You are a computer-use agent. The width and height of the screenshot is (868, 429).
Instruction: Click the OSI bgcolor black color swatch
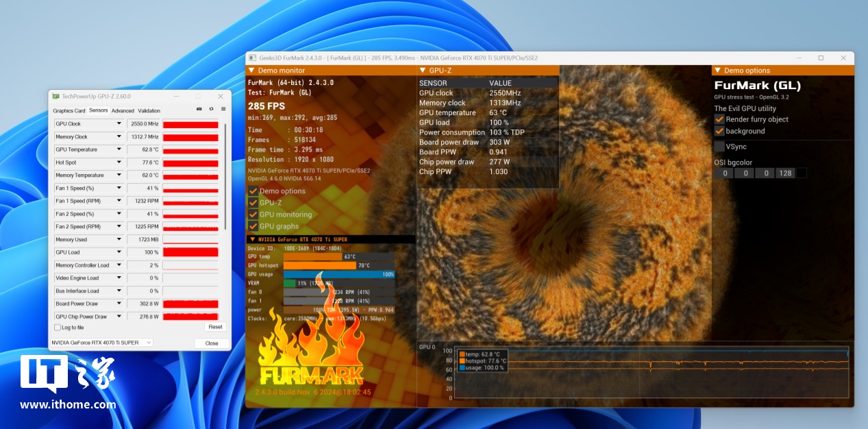pos(802,173)
